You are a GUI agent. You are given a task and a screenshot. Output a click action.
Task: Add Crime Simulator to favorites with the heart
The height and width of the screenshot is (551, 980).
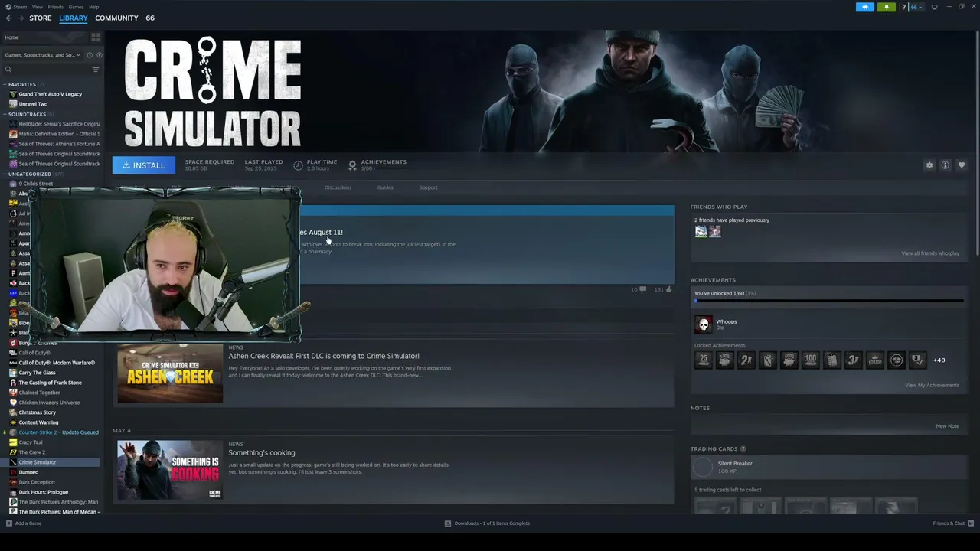point(962,165)
